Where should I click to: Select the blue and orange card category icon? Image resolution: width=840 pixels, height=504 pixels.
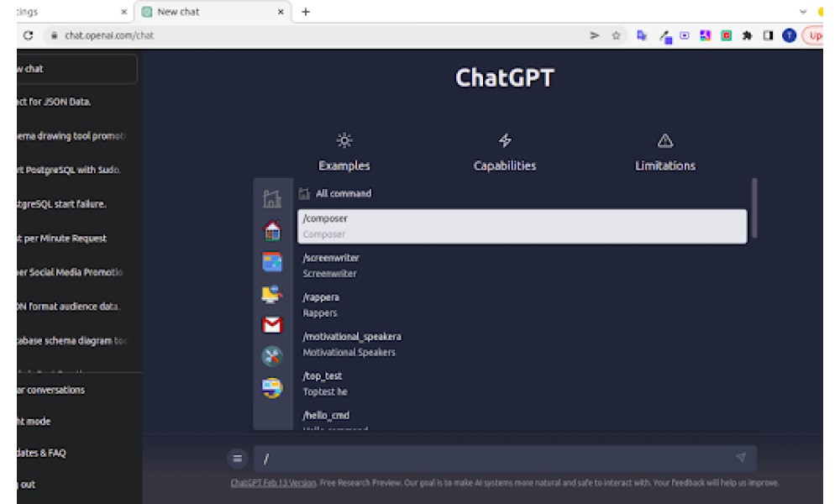click(272, 262)
